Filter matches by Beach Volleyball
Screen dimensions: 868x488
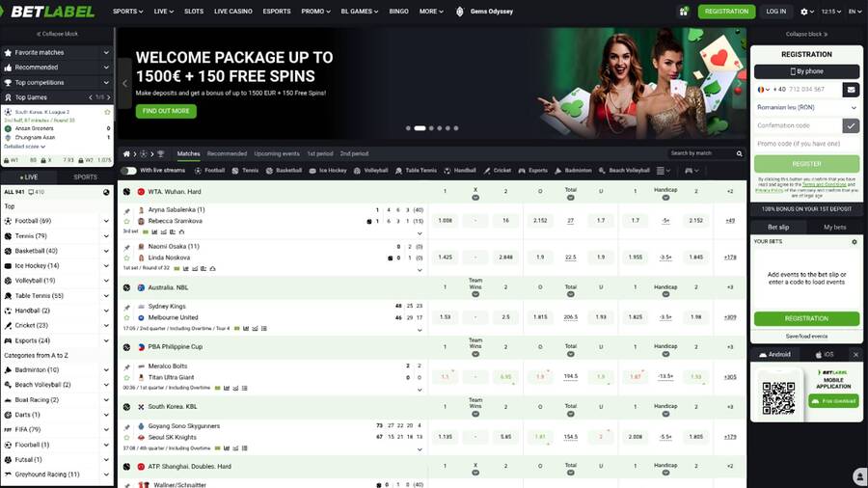623,171
